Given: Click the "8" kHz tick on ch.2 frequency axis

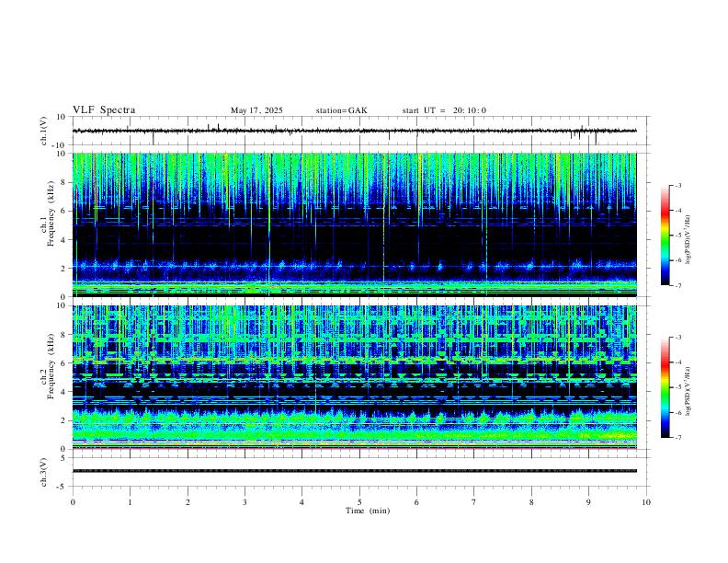Looking at the screenshot, I should (x=63, y=335).
